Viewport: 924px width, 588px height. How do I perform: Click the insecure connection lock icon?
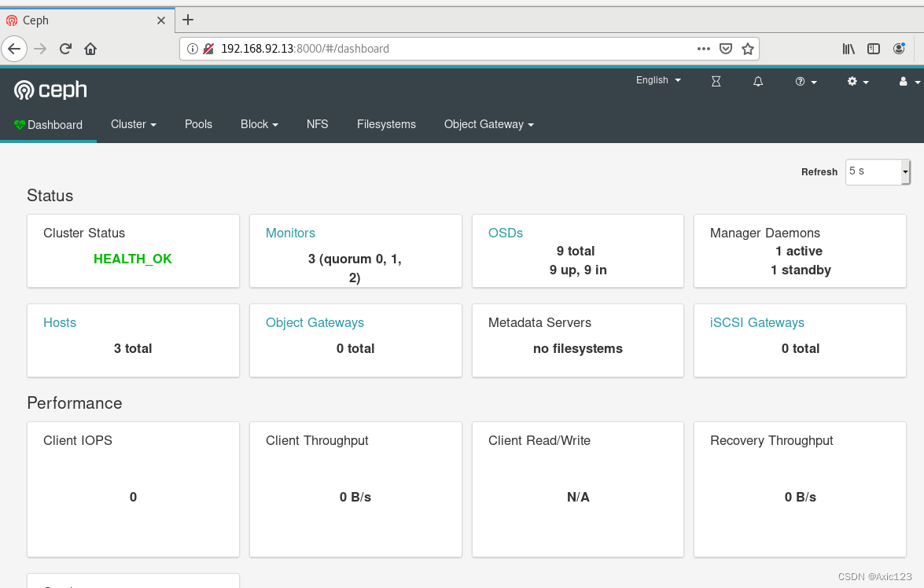pyautogui.click(x=208, y=49)
